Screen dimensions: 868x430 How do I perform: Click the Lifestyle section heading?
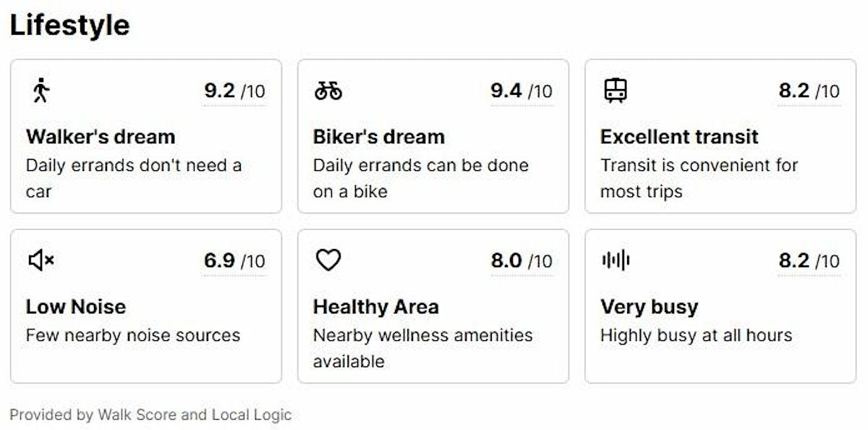coord(69,25)
